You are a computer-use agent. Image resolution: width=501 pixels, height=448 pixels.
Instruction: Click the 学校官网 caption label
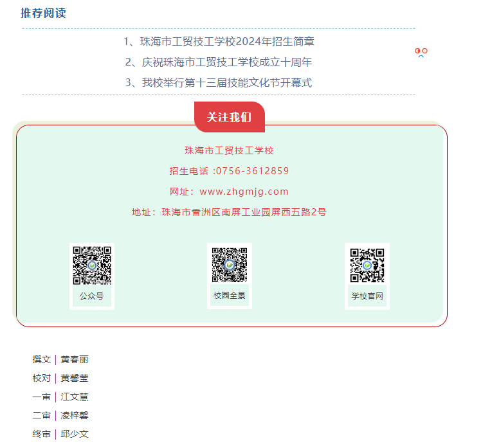[x=367, y=296]
